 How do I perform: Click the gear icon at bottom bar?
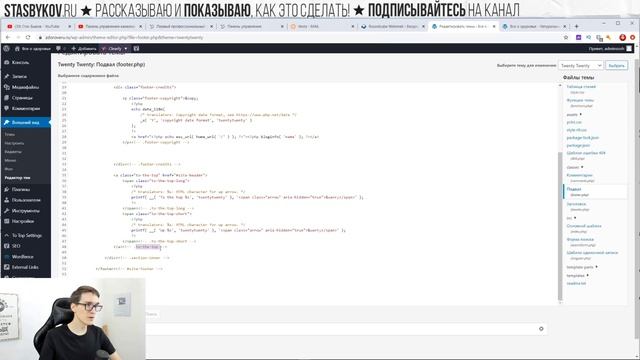pyautogui.click(x=541, y=329)
